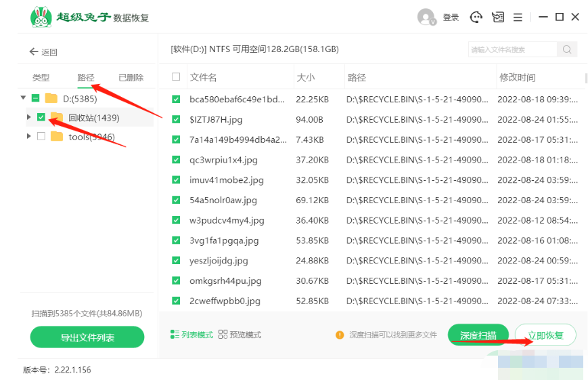588x380 pixels.
Task: Click the 立即恢复 recover button
Action: tap(545, 335)
